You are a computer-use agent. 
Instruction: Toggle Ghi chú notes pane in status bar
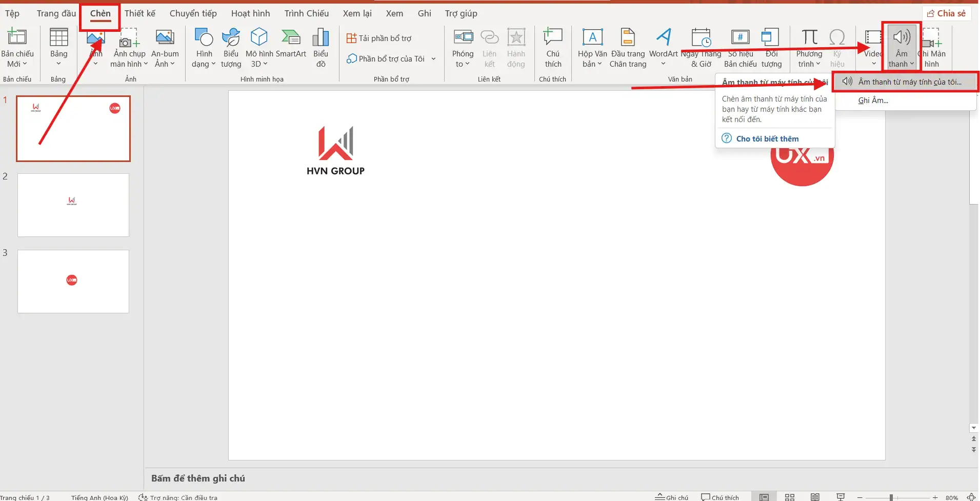pyautogui.click(x=671, y=497)
